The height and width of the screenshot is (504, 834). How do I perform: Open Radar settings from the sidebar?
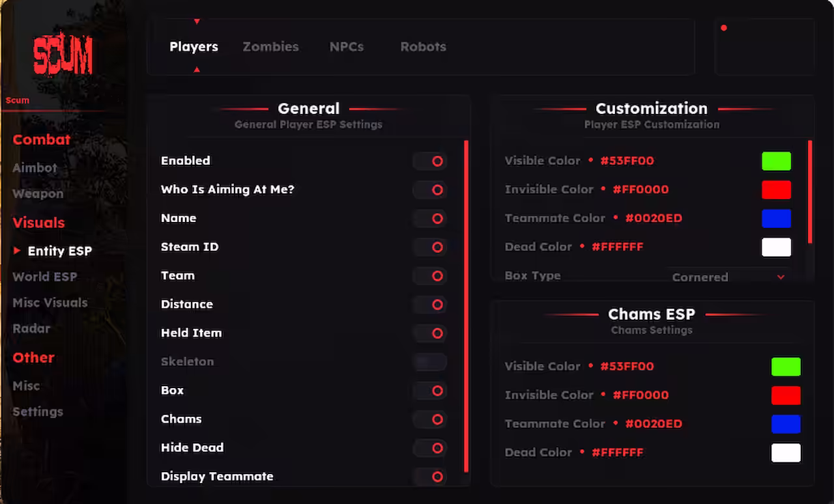(31, 328)
